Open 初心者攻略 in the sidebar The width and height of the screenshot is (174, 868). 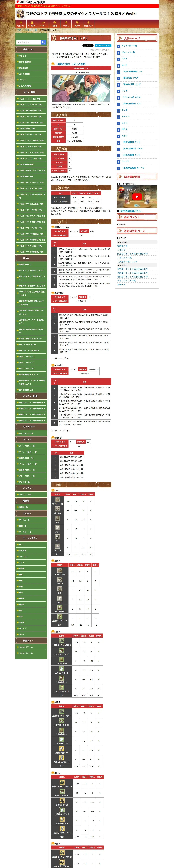31,68
